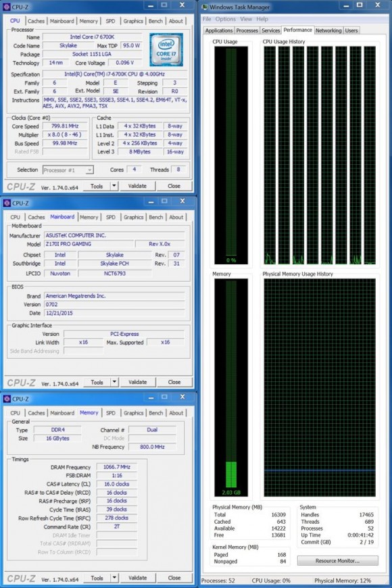Open the Help menu in Task Manager
The height and width of the screenshot is (588, 392).
(x=262, y=19)
